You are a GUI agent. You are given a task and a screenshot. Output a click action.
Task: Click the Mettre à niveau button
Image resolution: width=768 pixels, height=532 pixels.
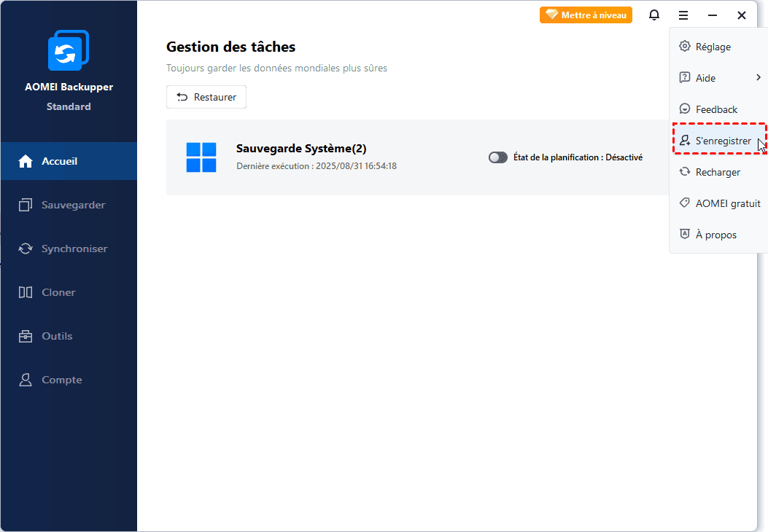pos(586,15)
